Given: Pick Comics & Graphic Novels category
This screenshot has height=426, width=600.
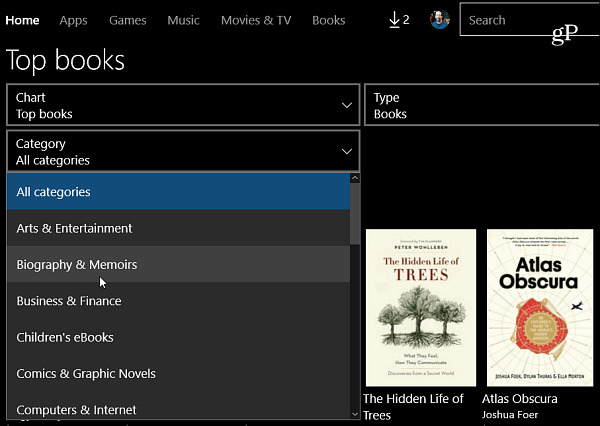Looking at the screenshot, I should 178,374.
